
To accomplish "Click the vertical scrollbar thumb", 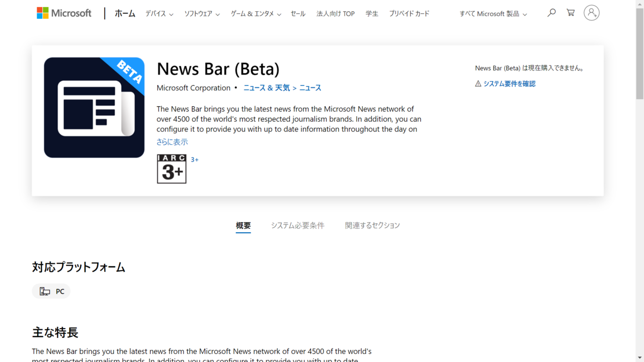I will [640, 54].
